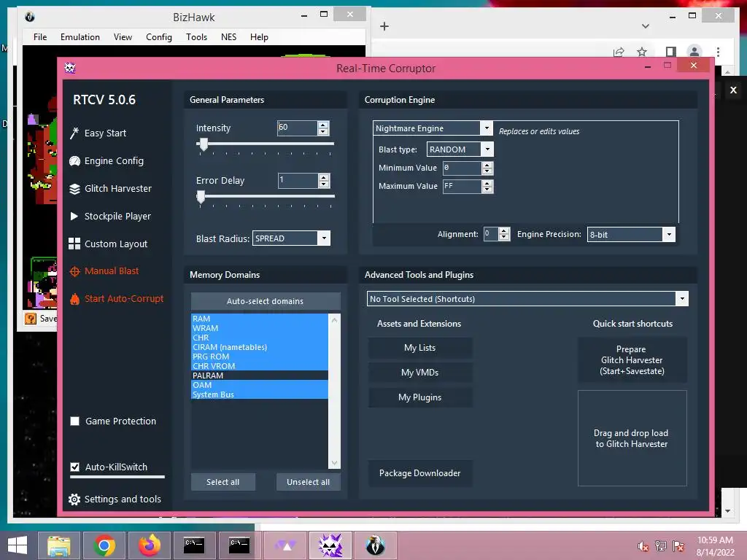Image resolution: width=747 pixels, height=560 pixels.
Task: Open new Chrome tab plus button
Action: [384, 26]
